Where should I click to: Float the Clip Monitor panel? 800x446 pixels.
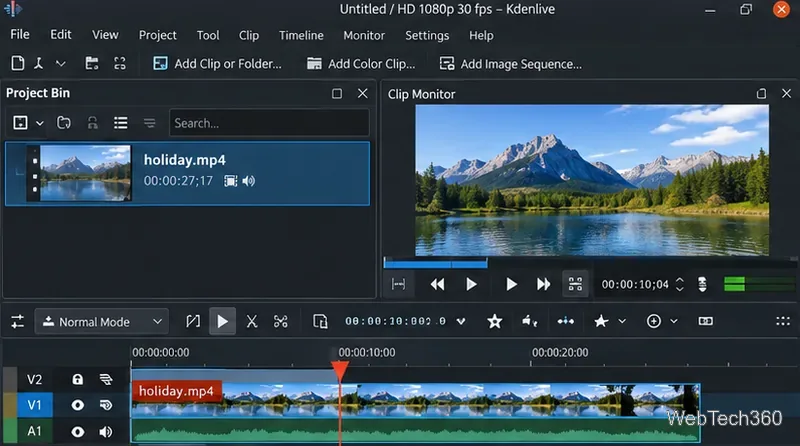[761, 94]
